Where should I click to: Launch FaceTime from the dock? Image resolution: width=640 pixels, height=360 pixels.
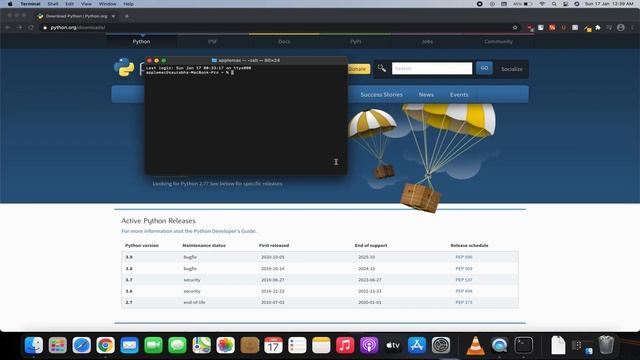click(153, 345)
